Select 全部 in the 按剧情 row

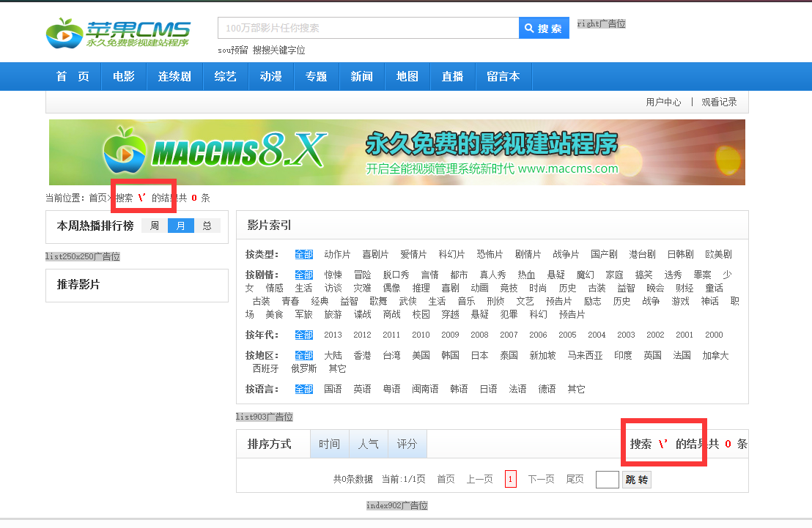point(304,275)
